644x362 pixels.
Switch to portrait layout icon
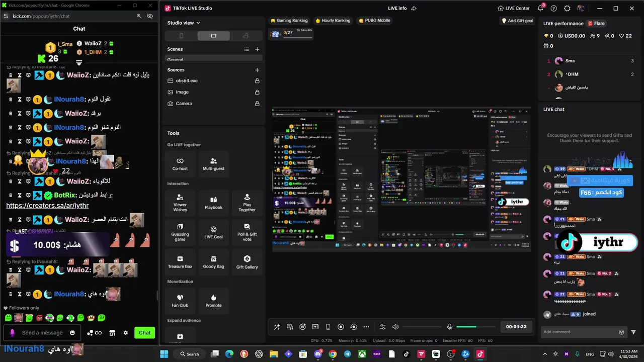182,36
